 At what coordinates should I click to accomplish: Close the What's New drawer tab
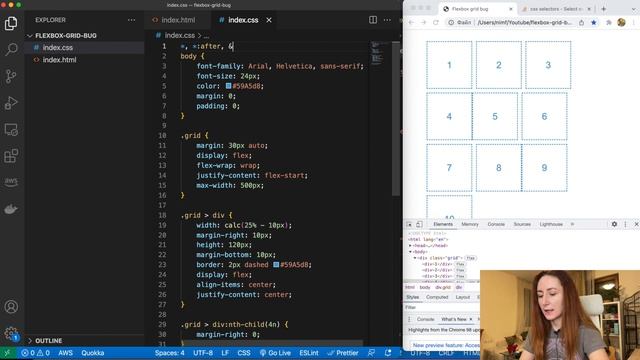[x=471, y=319]
